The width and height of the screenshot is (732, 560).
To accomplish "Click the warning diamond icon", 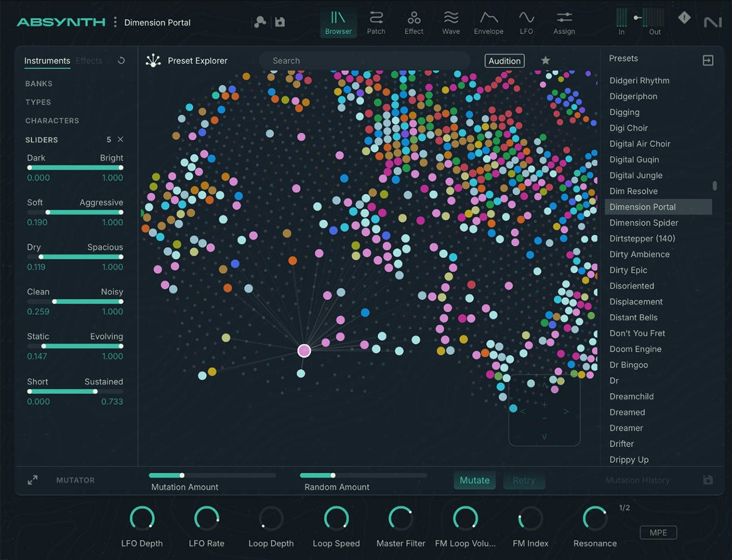I will [684, 18].
